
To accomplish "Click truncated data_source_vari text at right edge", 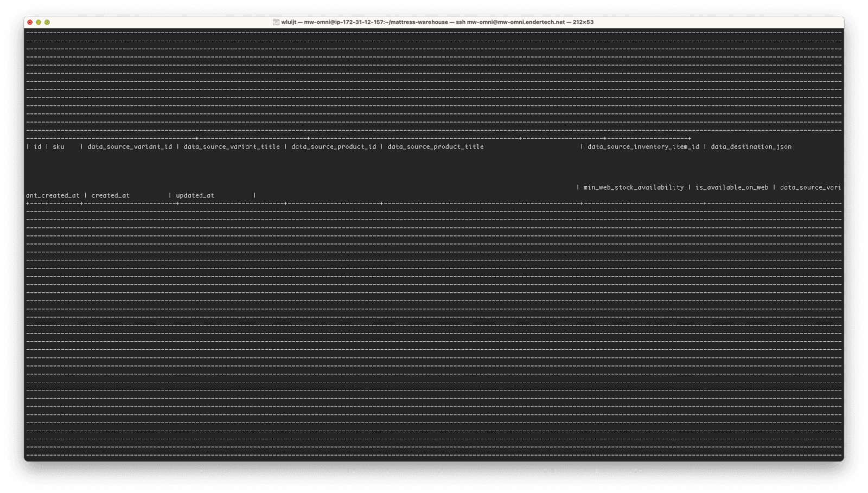I will [810, 187].
